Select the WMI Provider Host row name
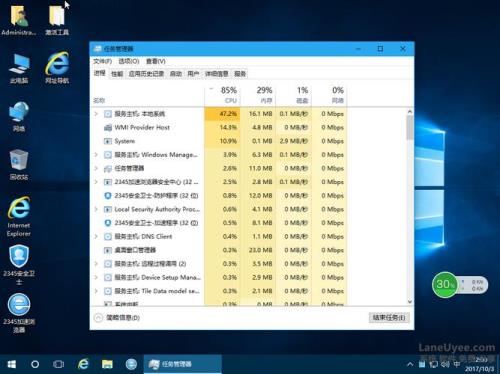The width and height of the screenshot is (500, 374). pos(142,127)
